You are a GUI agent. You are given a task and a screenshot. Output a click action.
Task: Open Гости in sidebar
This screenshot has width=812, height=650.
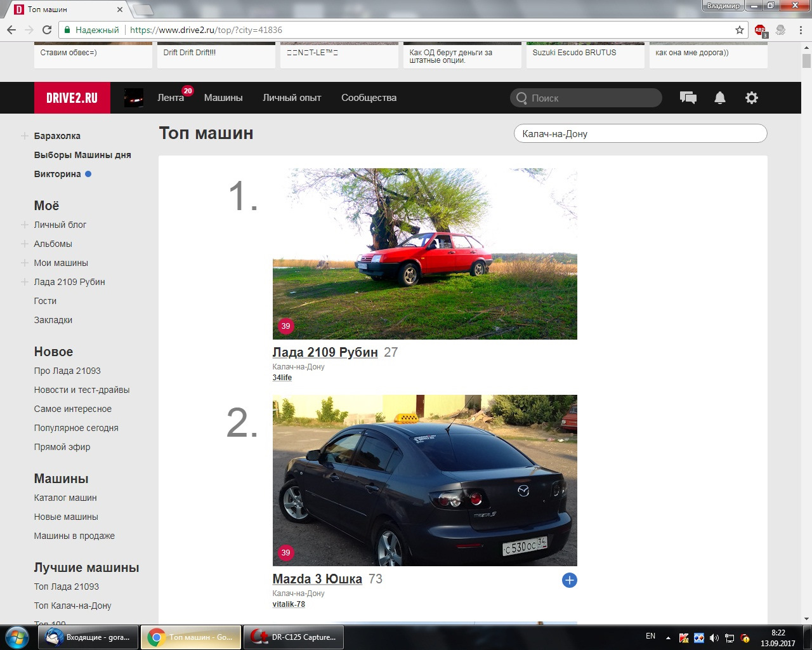(x=45, y=301)
